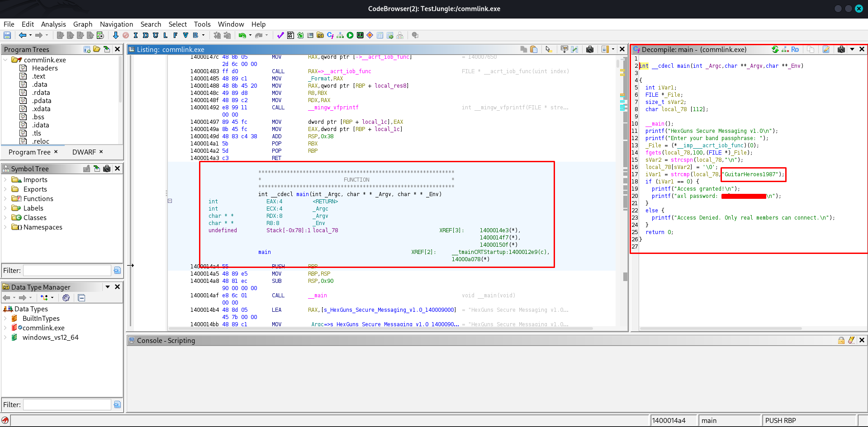Switch to the DWARF tab
868x427 pixels.
(x=84, y=152)
